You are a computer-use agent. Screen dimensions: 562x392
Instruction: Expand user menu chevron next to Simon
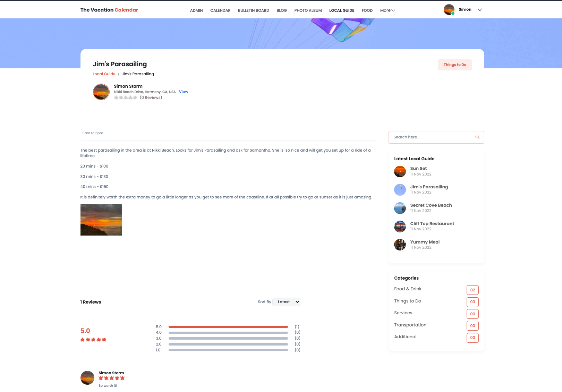[480, 10]
